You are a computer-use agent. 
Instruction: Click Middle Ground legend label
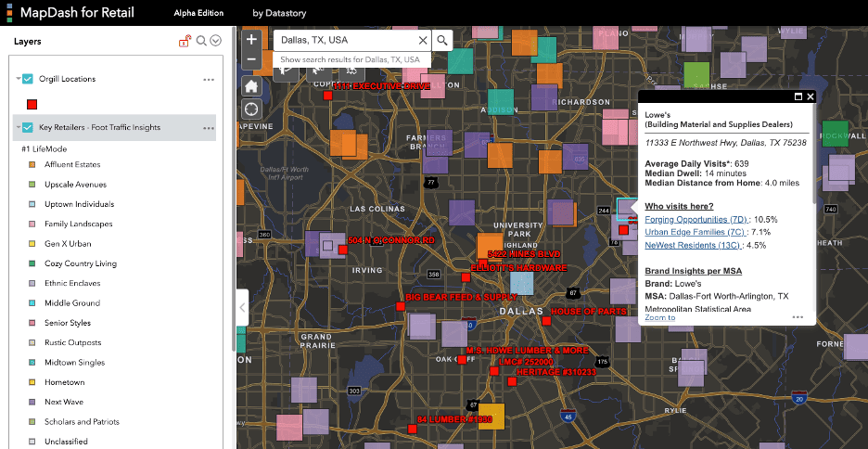pyautogui.click(x=72, y=303)
